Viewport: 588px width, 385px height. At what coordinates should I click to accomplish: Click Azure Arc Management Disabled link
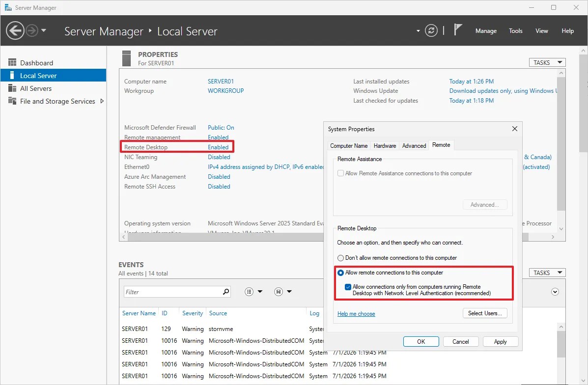coord(219,177)
